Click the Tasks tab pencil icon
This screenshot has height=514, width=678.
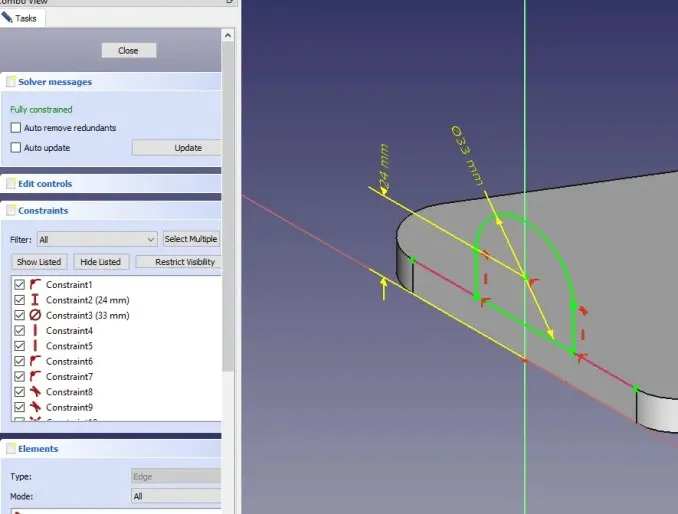(x=6, y=17)
